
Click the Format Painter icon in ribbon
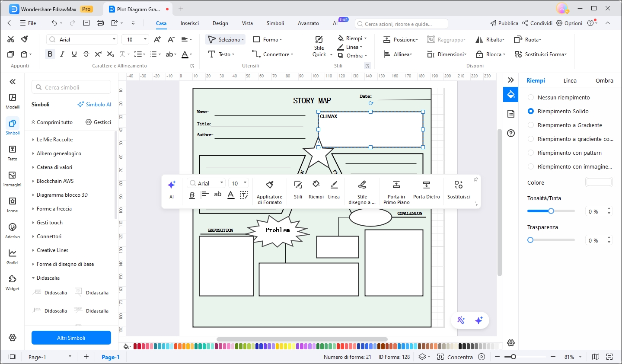[25, 39]
